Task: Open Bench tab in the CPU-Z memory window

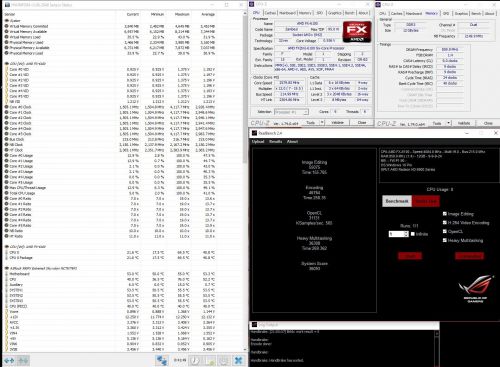Action: coord(476,14)
